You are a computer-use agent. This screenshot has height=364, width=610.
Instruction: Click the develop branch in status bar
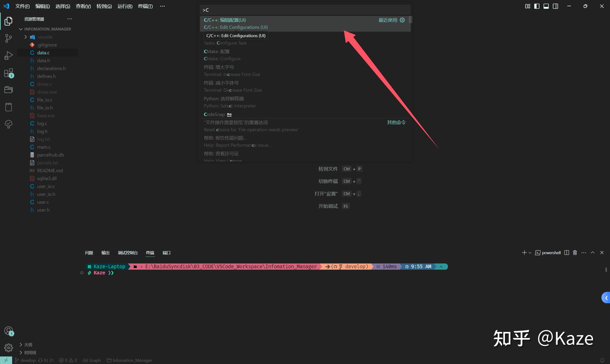[25, 360]
